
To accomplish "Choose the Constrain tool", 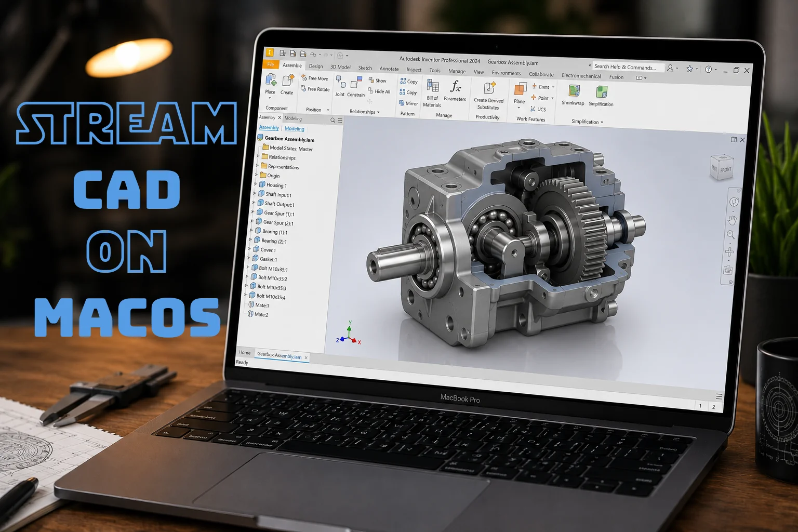I will pos(356,87).
